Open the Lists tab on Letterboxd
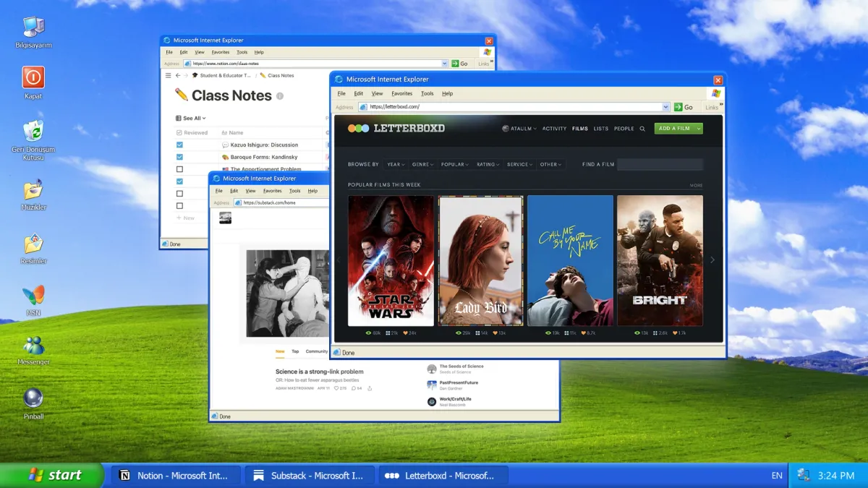Screen dimensions: 868x488 click(x=600, y=129)
